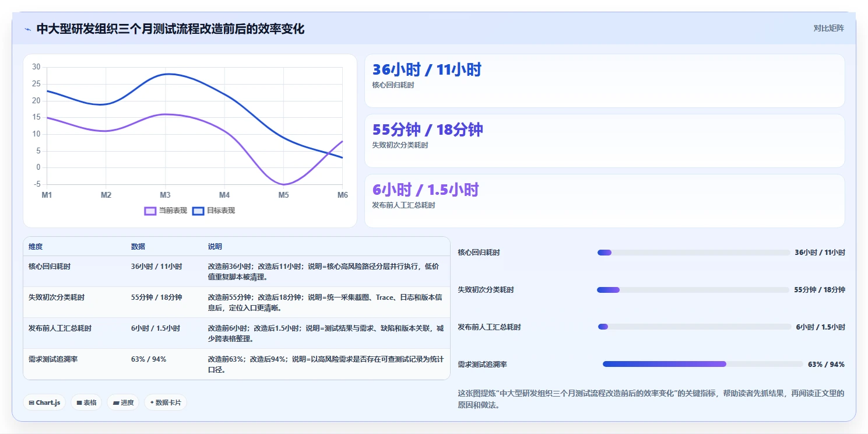Viewport: 868px width, 434px height.
Task: Select the 55分钟 / 18分钟 data card
Action: 605,141
